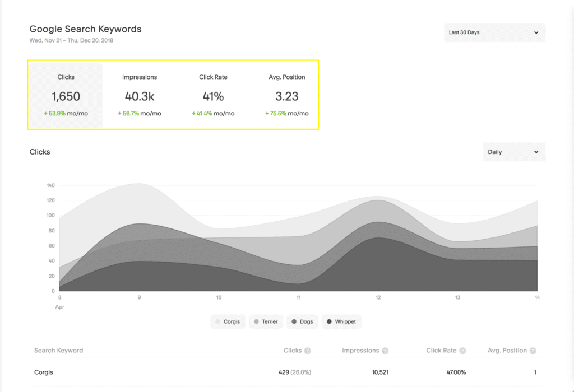Toggle Whippet series in chart legend

pos(341,322)
